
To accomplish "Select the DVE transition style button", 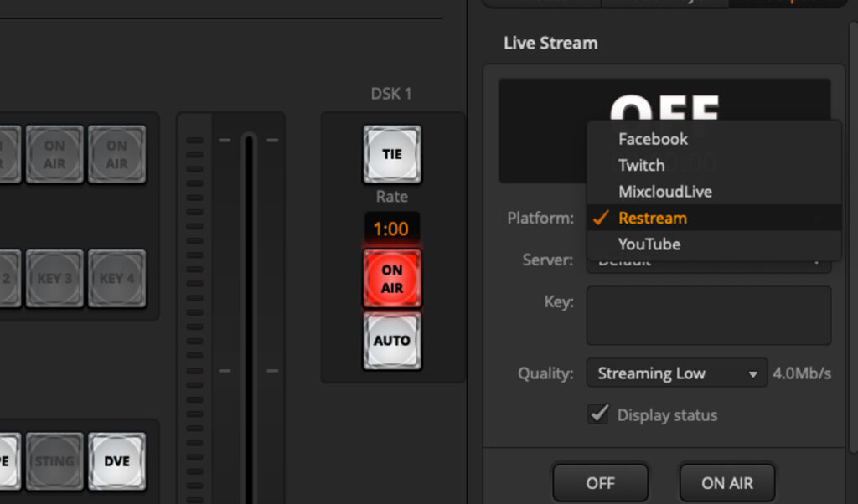I will [116, 460].
